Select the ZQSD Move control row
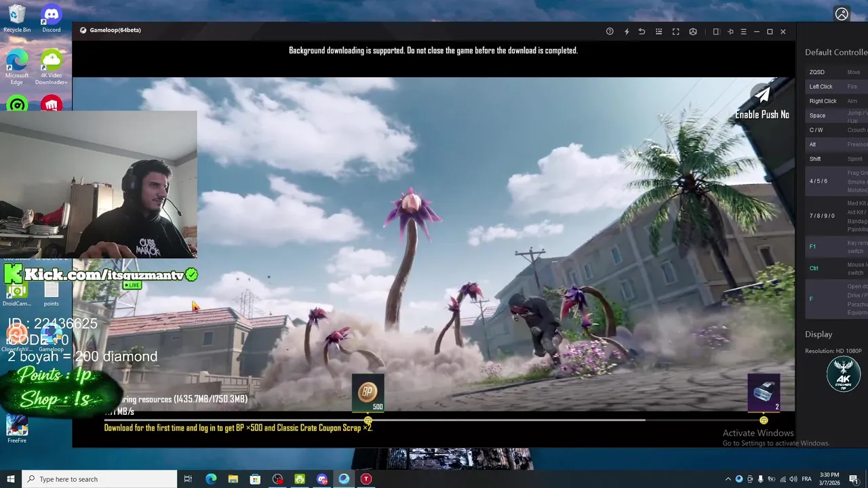This screenshot has height=488, width=868. tap(837, 72)
